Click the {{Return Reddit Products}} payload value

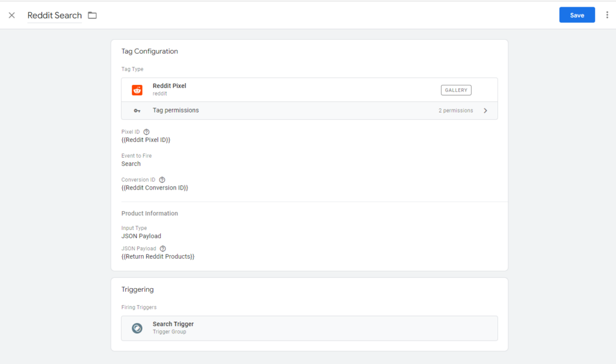coord(158,257)
